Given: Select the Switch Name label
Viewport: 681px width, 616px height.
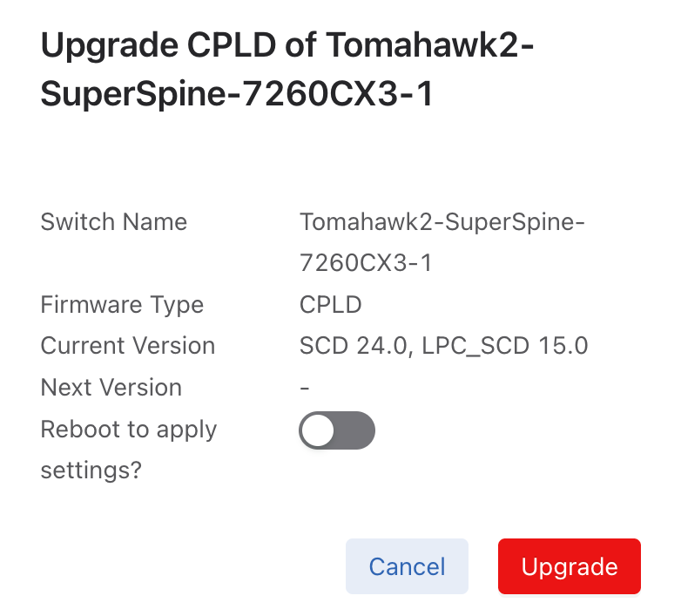Looking at the screenshot, I should pyautogui.click(x=113, y=221).
